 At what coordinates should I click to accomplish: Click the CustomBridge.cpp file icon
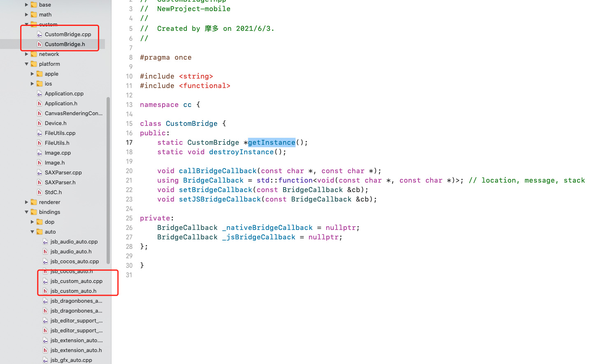(40, 35)
